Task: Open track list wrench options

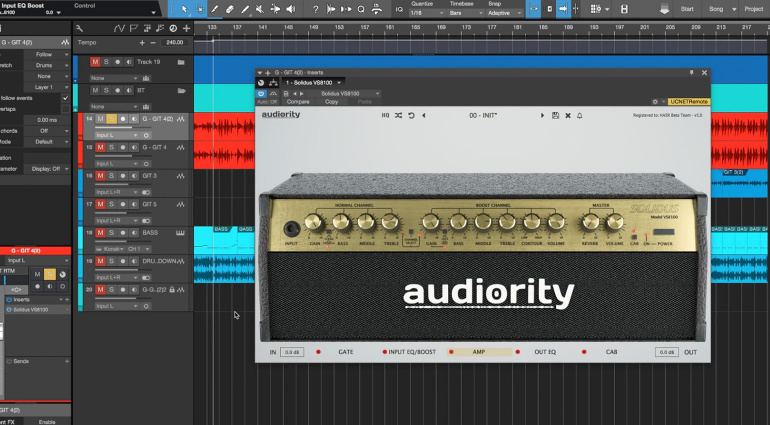Action: [80, 29]
